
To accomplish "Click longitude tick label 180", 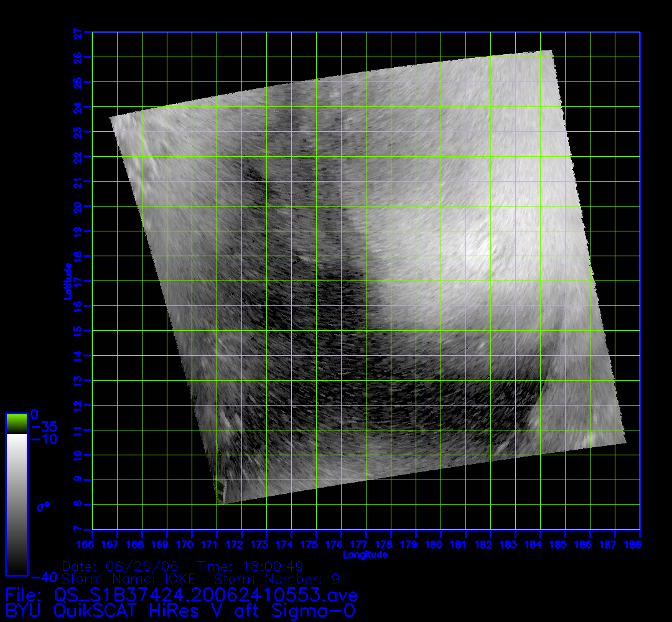I will click(x=441, y=545).
